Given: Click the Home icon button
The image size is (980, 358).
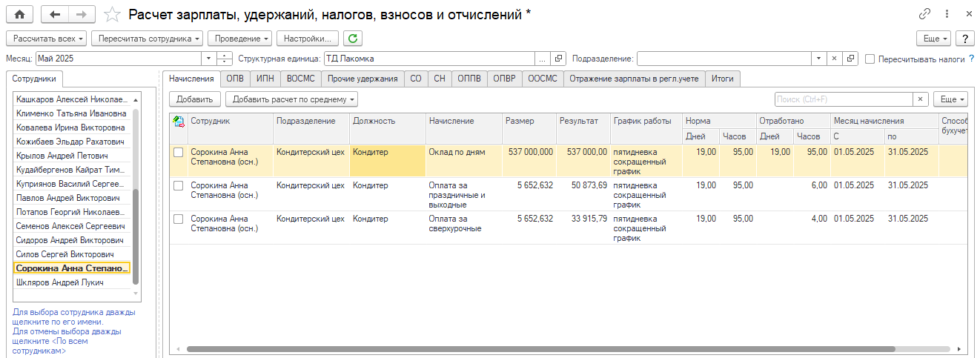Looking at the screenshot, I should [x=20, y=14].
